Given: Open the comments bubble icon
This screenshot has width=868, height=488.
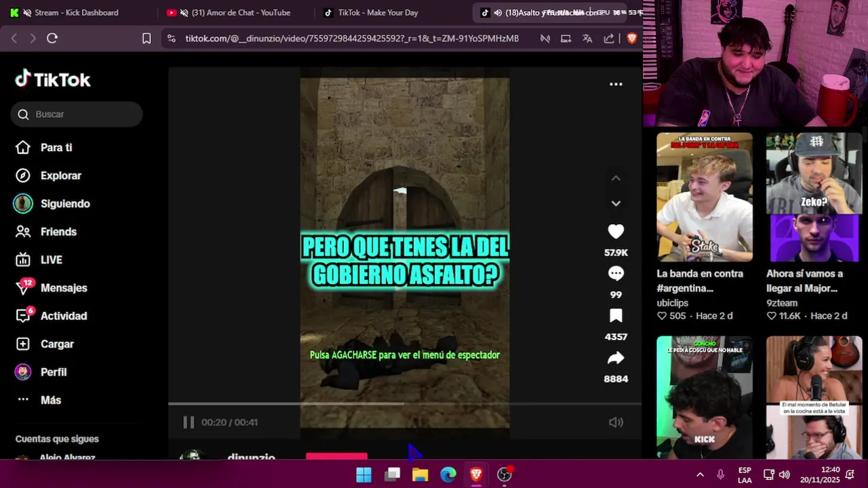Looking at the screenshot, I should point(616,274).
